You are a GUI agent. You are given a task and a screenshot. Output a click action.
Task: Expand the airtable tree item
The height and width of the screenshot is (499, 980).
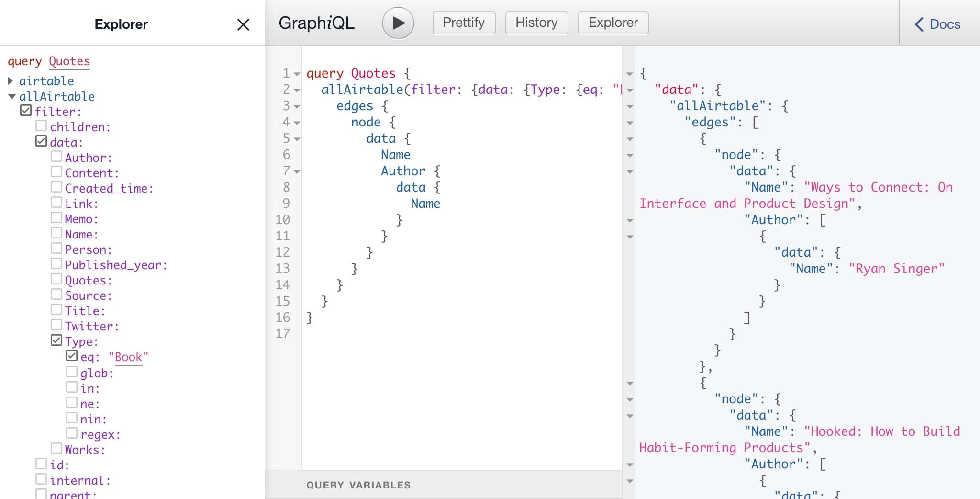(x=10, y=81)
